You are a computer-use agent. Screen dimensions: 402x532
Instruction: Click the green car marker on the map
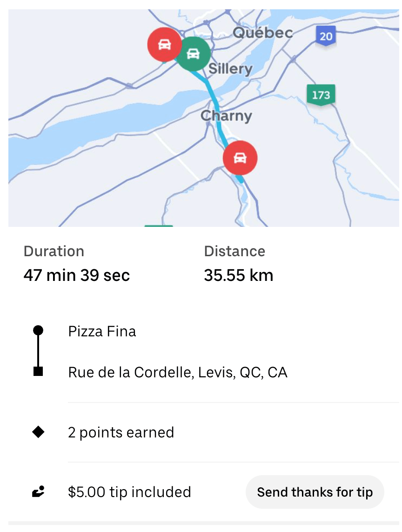tap(193, 54)
